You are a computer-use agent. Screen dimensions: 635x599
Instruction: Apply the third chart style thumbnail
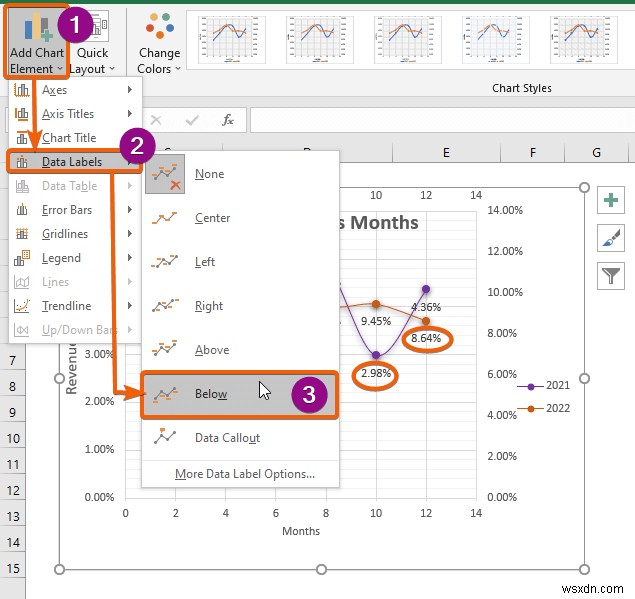407,40
